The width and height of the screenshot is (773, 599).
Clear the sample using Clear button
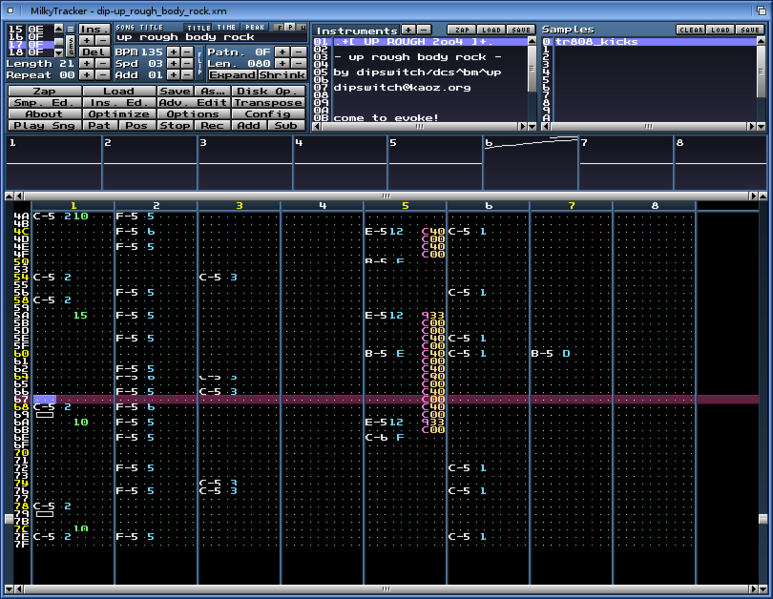tap(691, 30)
